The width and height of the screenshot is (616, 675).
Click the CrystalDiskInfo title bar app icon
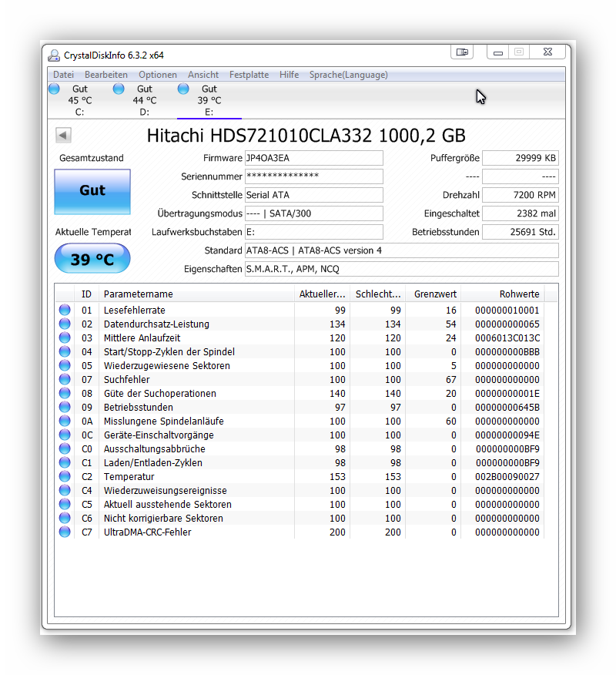point(54,55)
